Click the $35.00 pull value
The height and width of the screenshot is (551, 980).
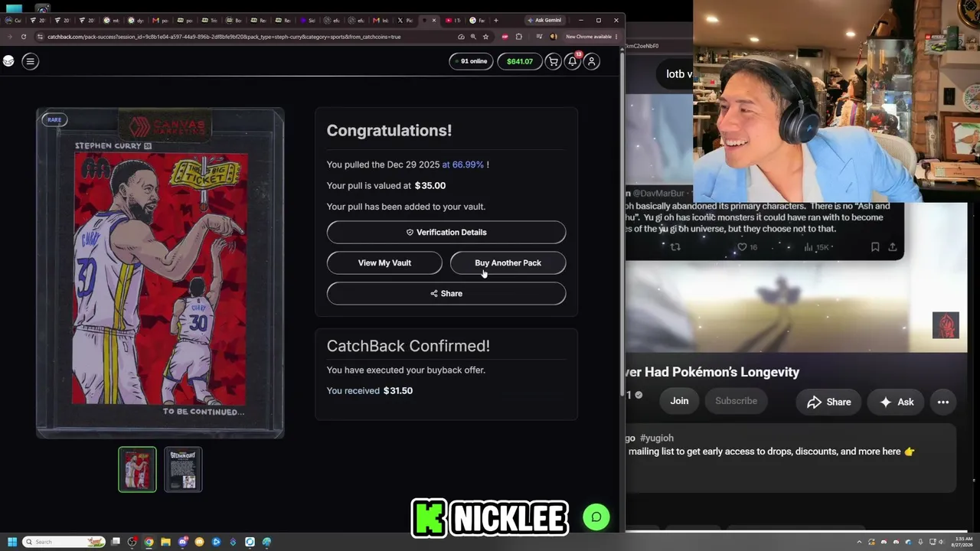pyautogui.click(x=430, y=185)
